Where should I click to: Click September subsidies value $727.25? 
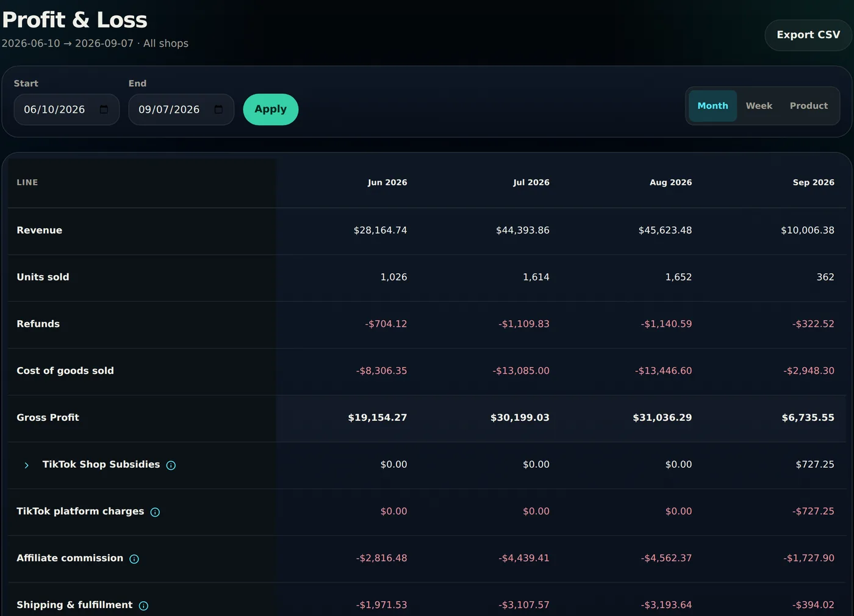tap(815, 465)
